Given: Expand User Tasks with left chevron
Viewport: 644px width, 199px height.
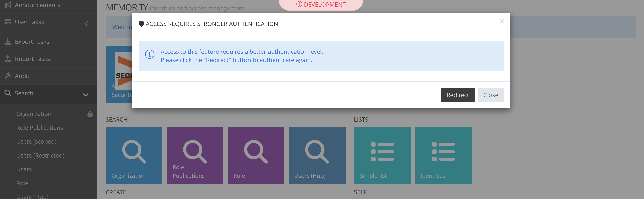Looking at the screenshot, I should (x=86, y=24).
